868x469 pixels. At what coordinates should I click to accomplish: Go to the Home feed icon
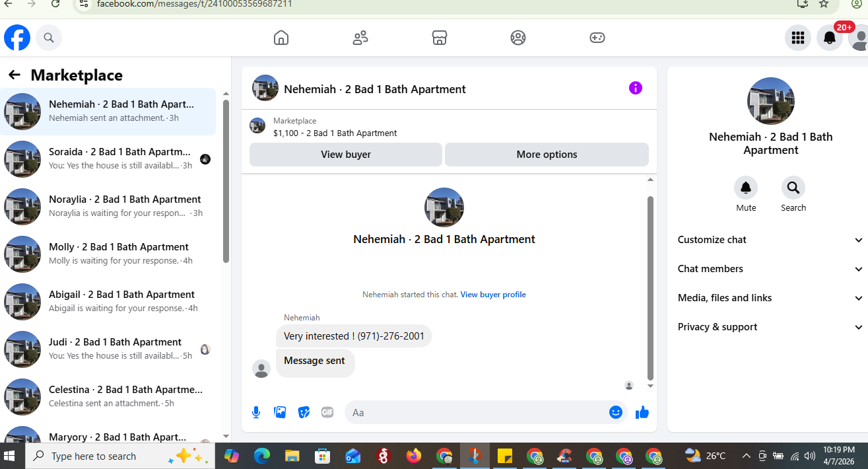tap(281, 38)
